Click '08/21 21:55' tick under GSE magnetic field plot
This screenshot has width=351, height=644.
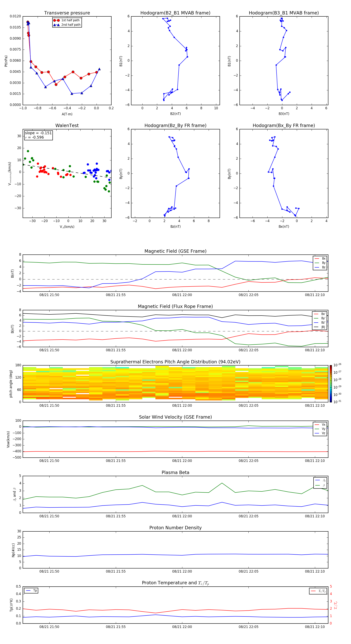tap(116, 295)
